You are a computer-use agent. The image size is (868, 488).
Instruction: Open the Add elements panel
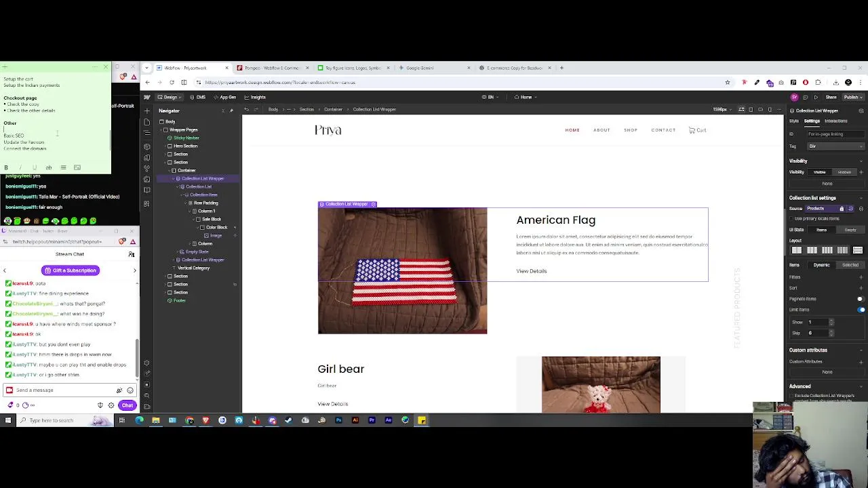[147, 110]
